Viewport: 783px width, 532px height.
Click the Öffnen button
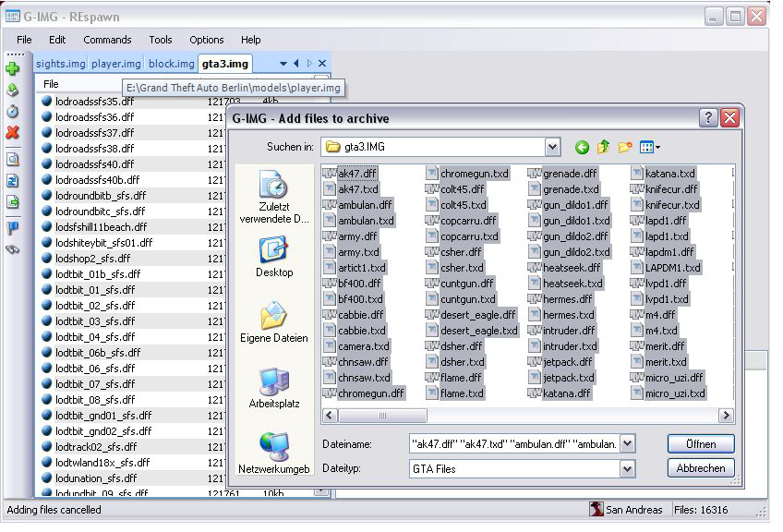coord(701,443)
